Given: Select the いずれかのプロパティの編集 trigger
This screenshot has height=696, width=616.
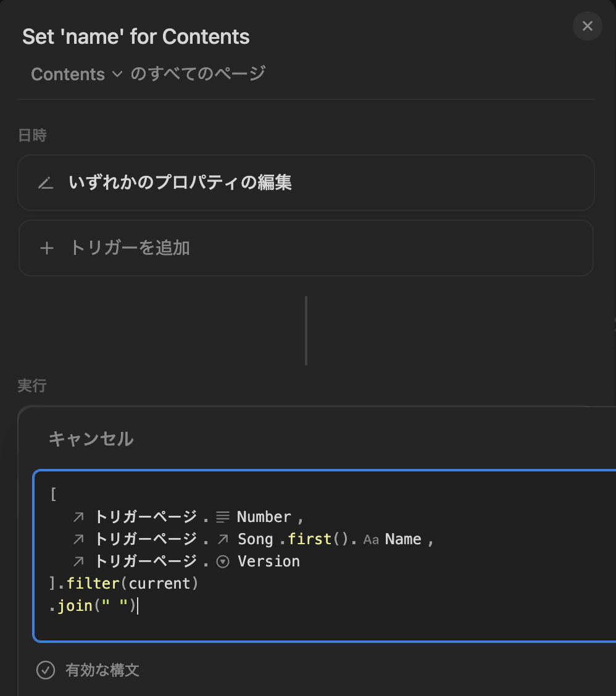Looking at the screenshot, I should pos(306,183).
